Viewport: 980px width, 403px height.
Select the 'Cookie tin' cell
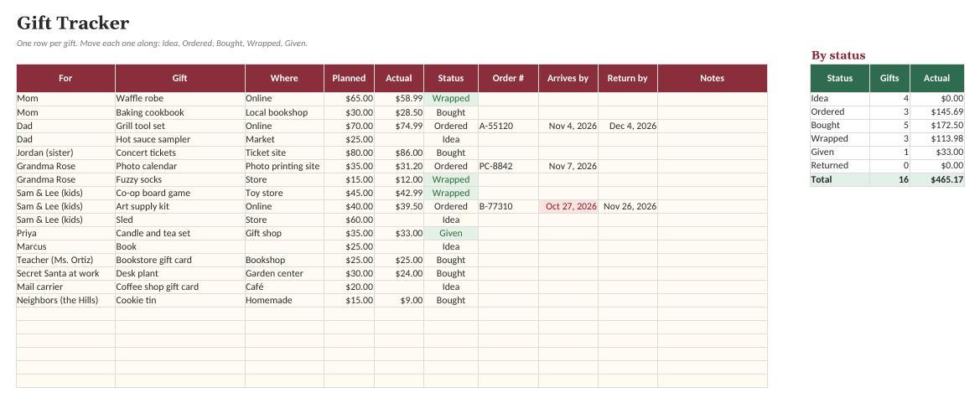point(180,301)
